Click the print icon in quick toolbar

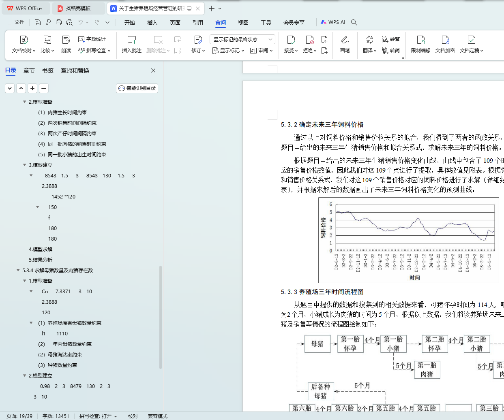tap(59, 22)
